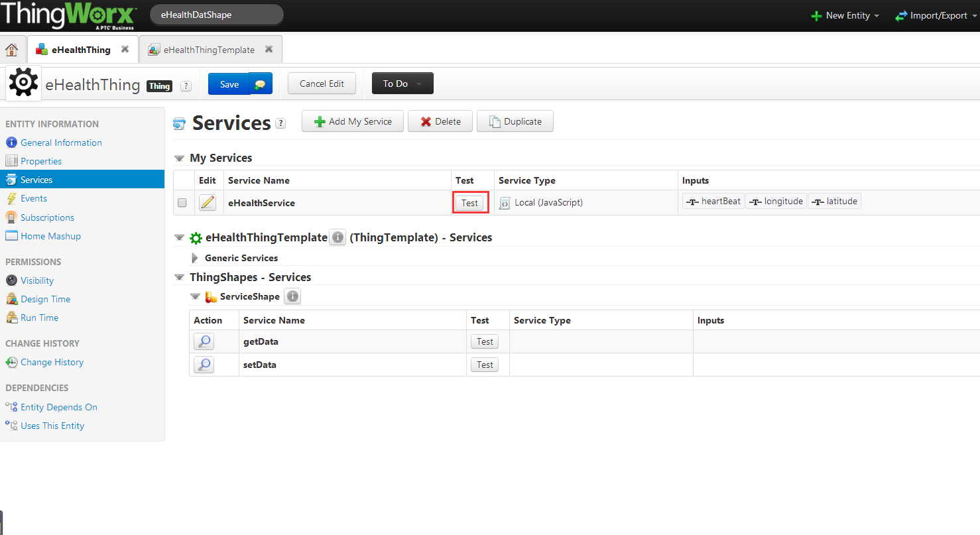View getData service via magnifier icon
Viewport: 980px width, 535px height.
click(x=204, y=341)
